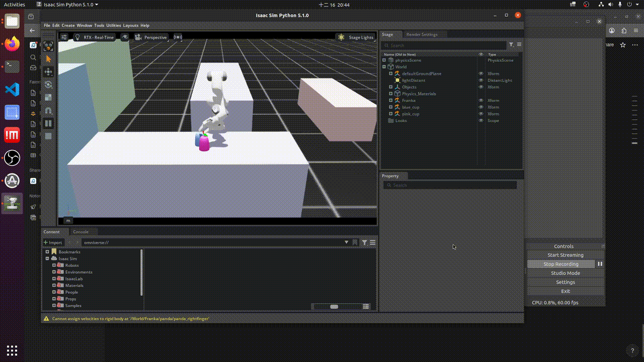Open the Perspective camera dropdown

coord(152,37)
